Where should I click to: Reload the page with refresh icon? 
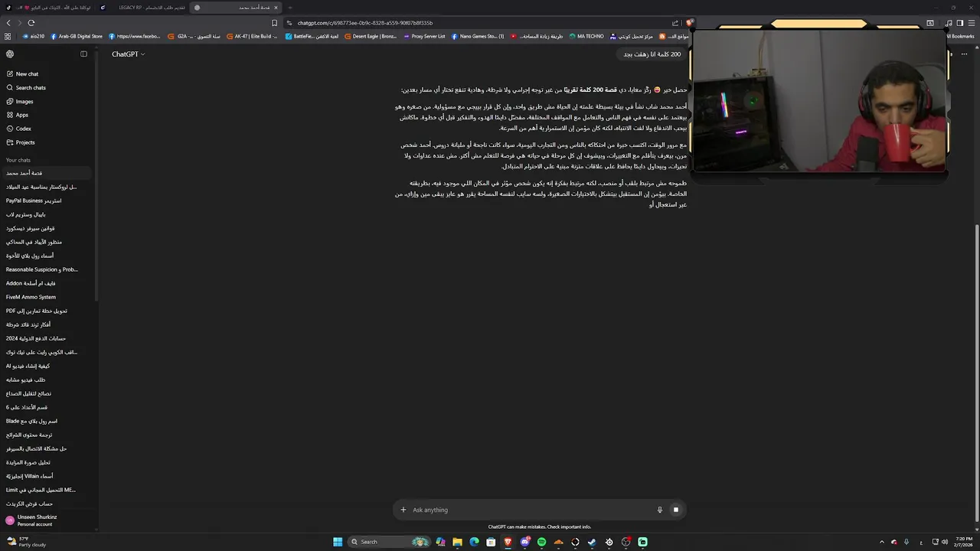[x=31, y=23]
